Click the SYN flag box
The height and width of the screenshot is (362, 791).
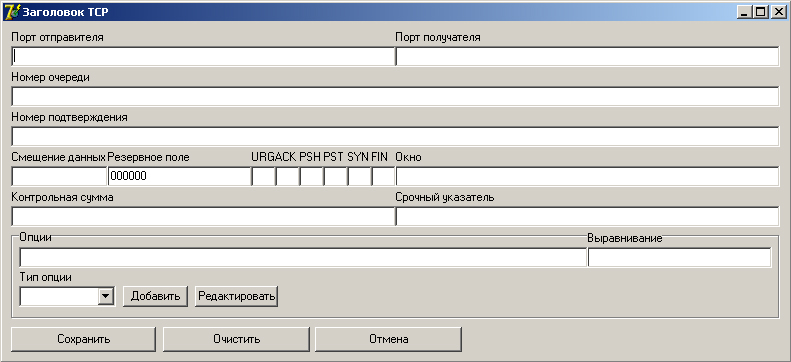tap(359, 176)
